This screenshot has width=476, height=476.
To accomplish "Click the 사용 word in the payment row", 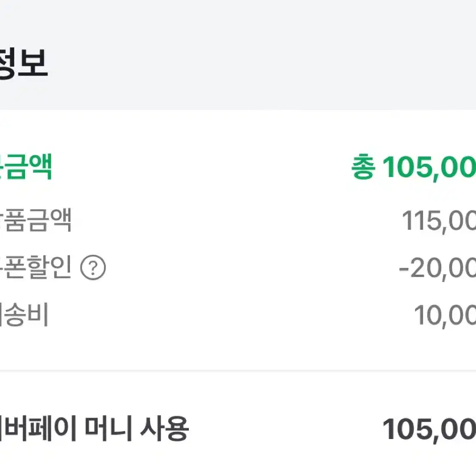I will (x=164, y=428).
